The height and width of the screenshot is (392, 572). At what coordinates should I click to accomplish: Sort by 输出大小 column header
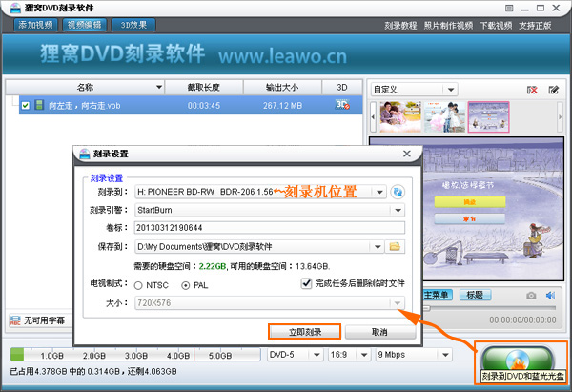[282, 87]
